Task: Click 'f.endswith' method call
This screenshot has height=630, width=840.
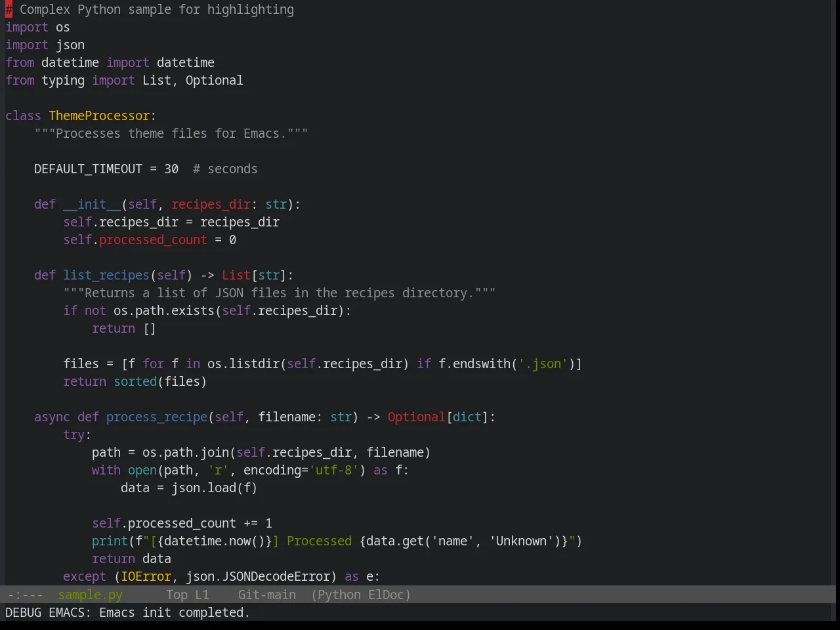Action: (x=474, y=364)
